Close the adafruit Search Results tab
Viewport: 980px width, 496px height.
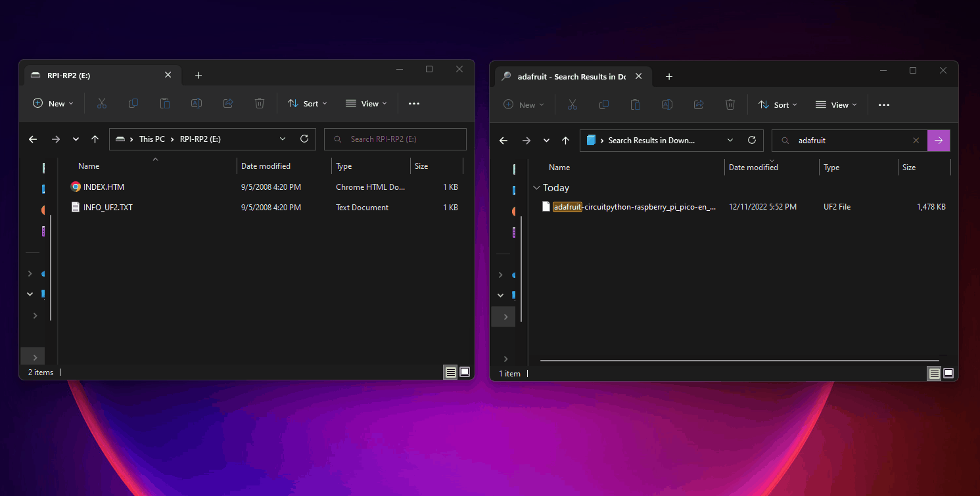click(638, 76)
